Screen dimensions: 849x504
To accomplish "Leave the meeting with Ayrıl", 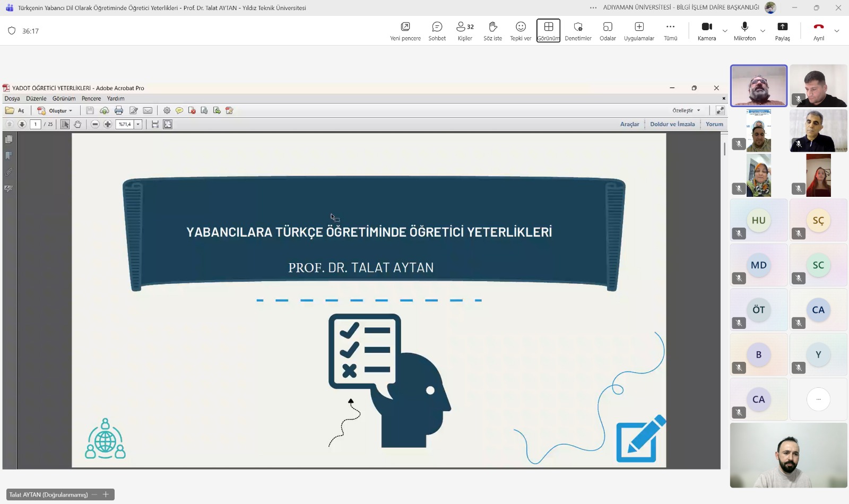I will (x=819, y=31).
